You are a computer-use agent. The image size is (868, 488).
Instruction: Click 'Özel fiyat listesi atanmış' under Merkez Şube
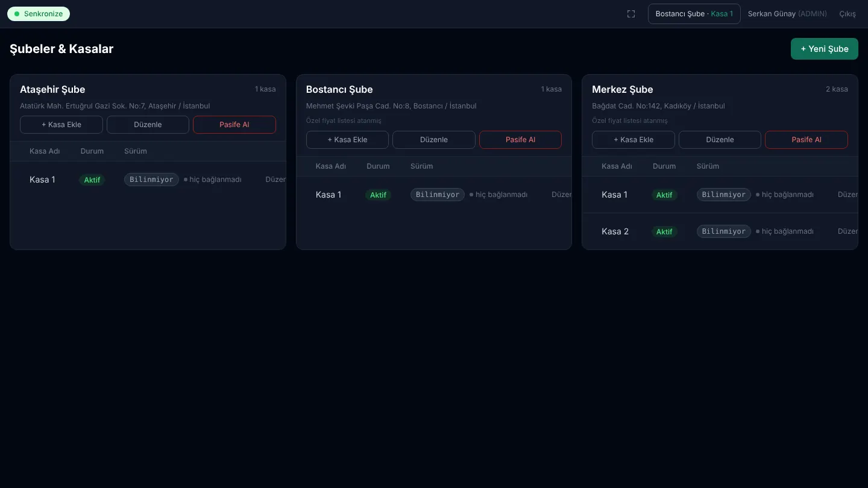[630, 120]
